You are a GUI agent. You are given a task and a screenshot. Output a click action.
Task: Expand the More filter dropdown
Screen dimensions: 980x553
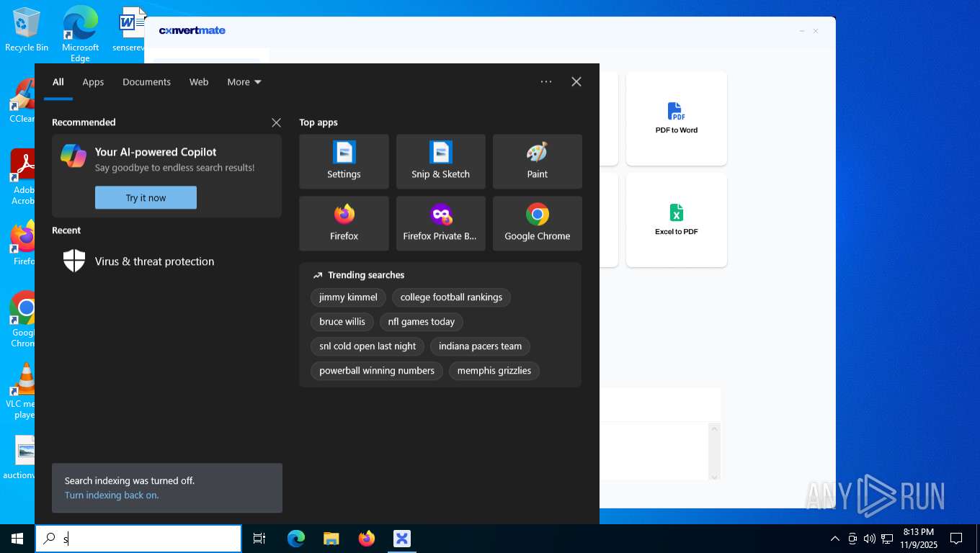(244, 82)
